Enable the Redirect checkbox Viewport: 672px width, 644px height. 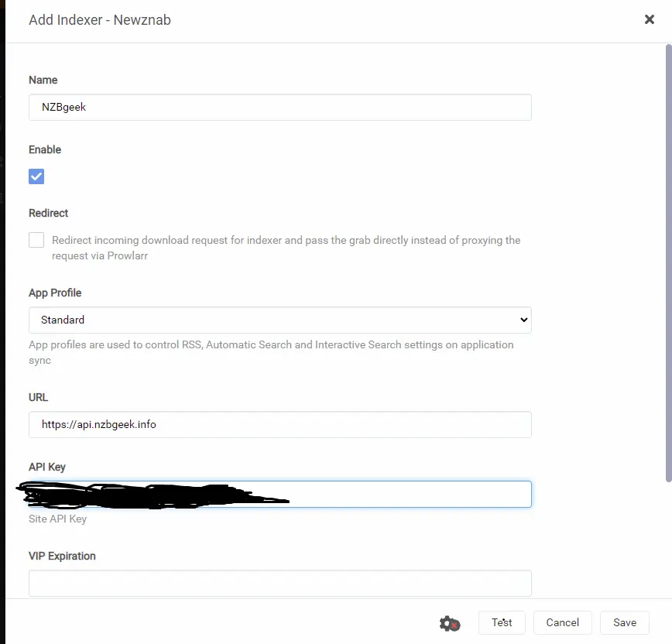[36, 240]
